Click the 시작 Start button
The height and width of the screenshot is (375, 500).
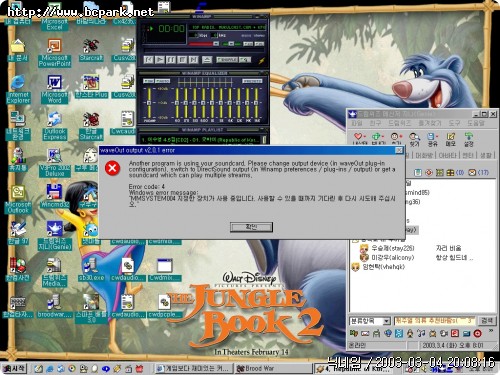14,369
